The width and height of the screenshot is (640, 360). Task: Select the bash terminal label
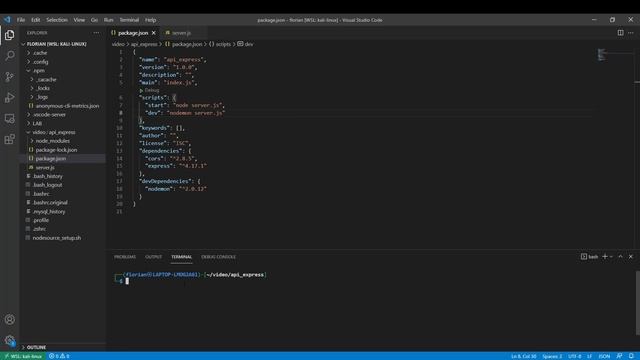tap(589, 257)
